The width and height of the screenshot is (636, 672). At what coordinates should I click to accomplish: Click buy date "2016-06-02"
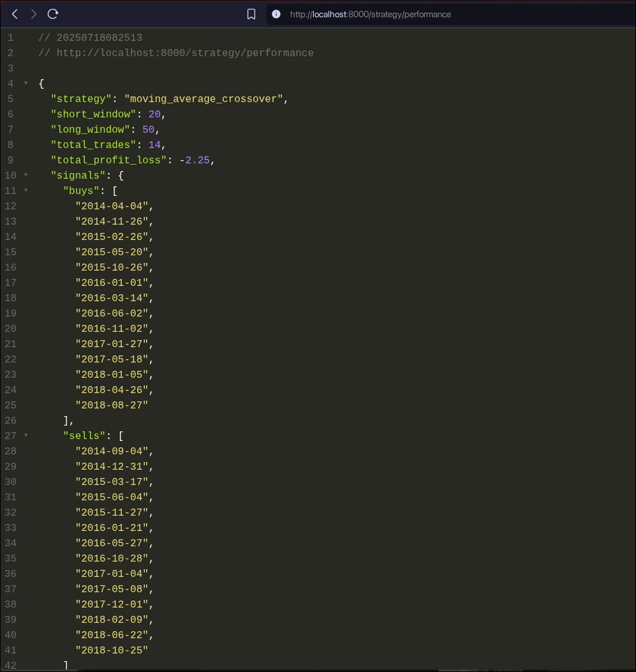(112, 313)
